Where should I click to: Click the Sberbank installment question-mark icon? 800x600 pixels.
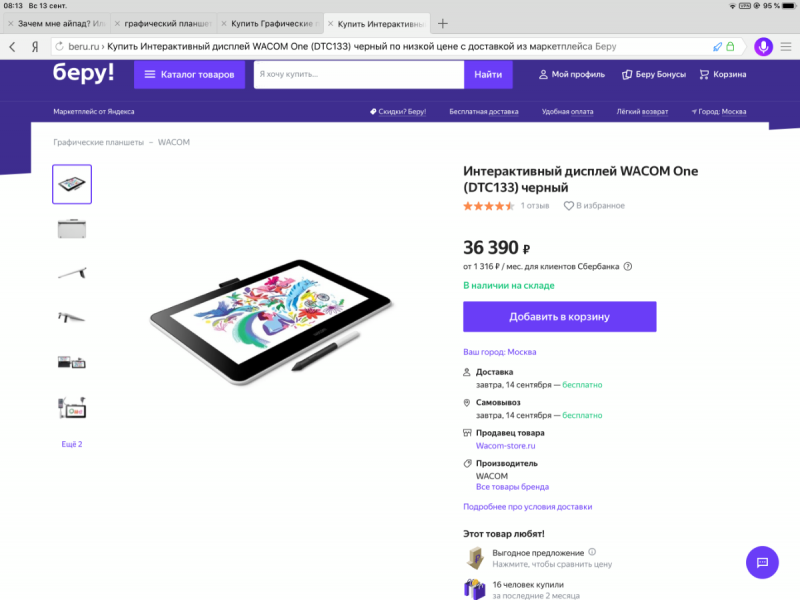click(x=628, y=267)
